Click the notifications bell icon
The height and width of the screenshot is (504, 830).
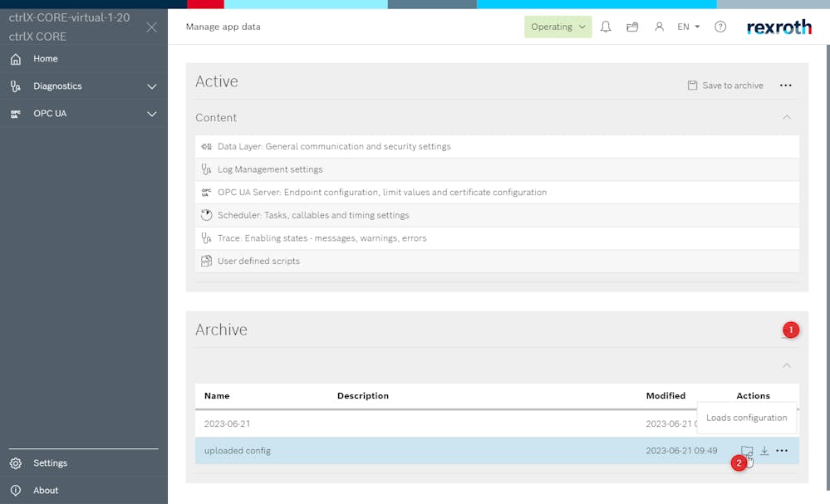pyautogui.click(x=606, y=27)
